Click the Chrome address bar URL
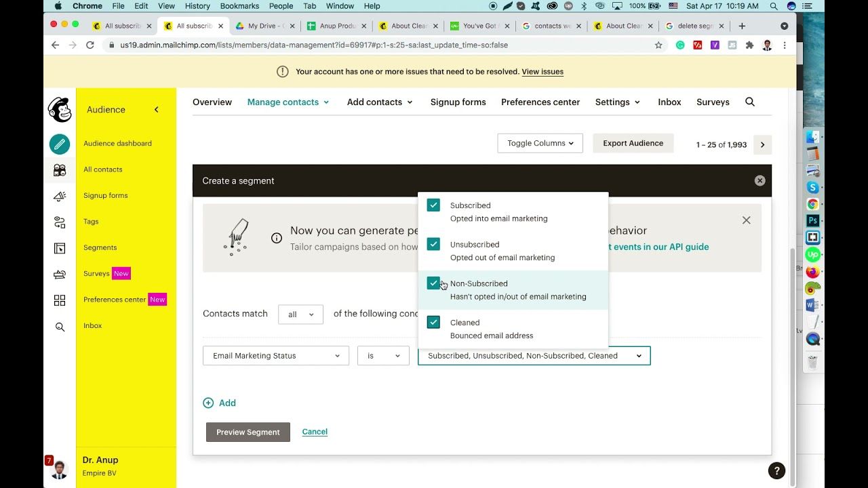This screenshot has height=488, width=868. pyautogui.click(x=314, y=45)
